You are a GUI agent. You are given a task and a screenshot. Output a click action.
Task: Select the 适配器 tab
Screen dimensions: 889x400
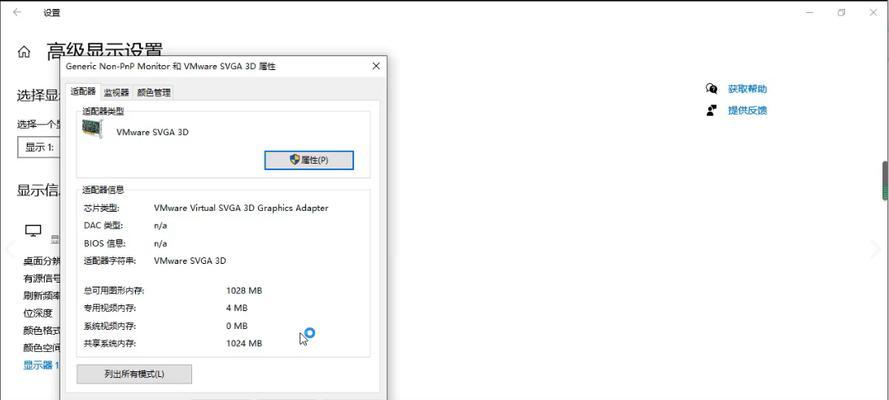point(83,92)
